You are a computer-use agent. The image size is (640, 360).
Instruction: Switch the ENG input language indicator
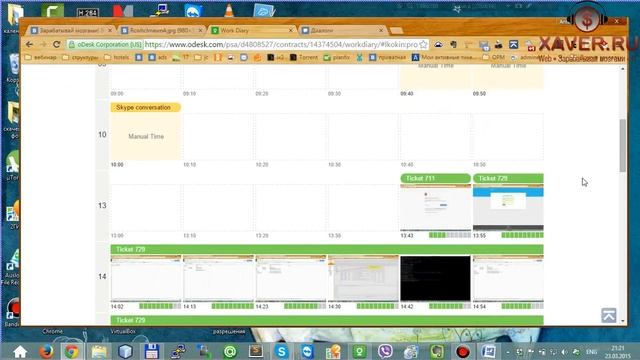tap(591, 352)
